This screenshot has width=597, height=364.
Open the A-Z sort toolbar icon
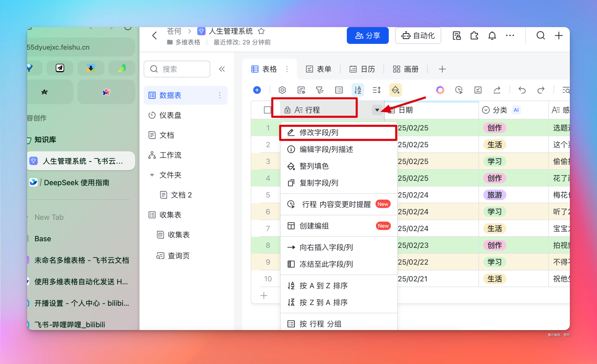coord(358,90)
